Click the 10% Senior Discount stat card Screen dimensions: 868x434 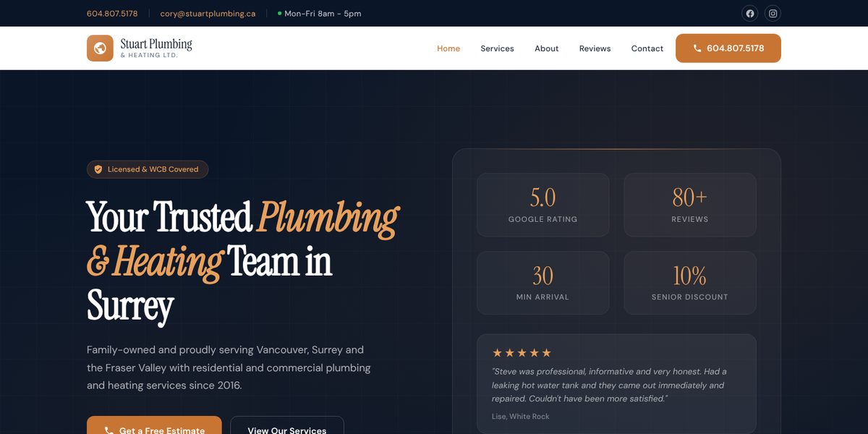pyautogui.click(x=690, y=283)
